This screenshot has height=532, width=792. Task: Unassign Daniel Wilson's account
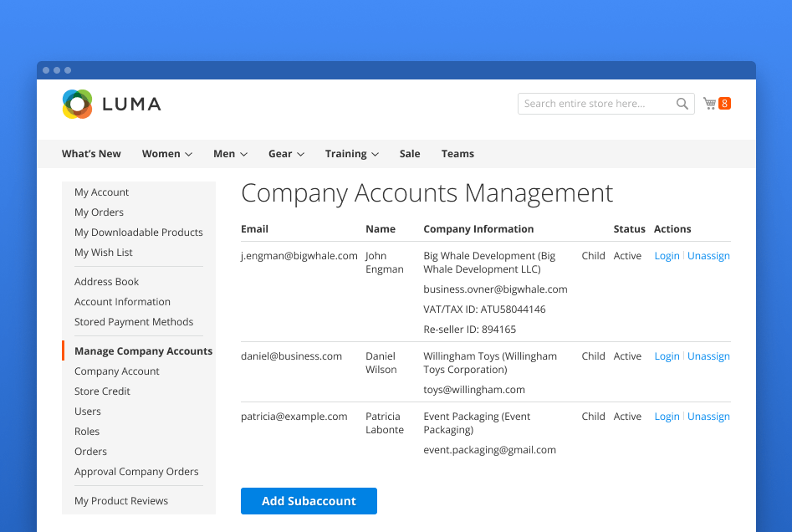(x=708, y=356)
